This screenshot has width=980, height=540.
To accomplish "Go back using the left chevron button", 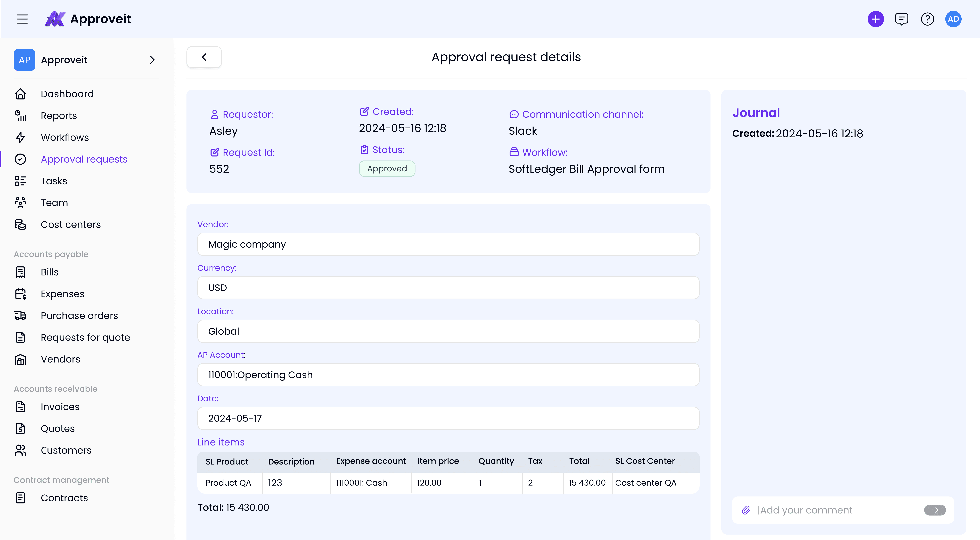I will [x=204, y=57].
